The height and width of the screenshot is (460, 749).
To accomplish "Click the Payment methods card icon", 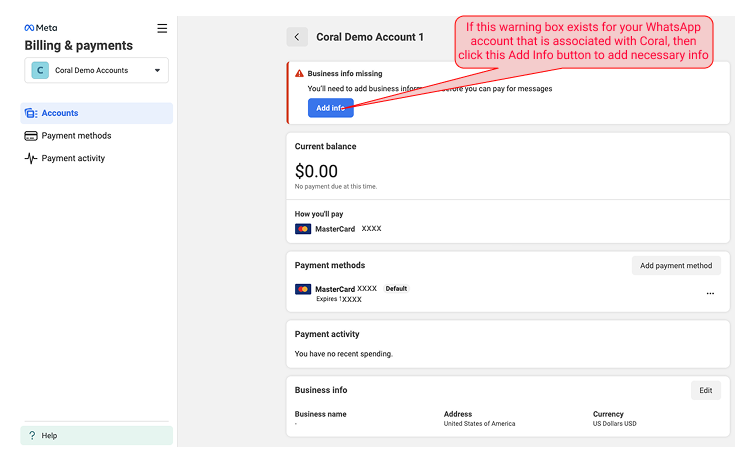I will click(31, 136).
